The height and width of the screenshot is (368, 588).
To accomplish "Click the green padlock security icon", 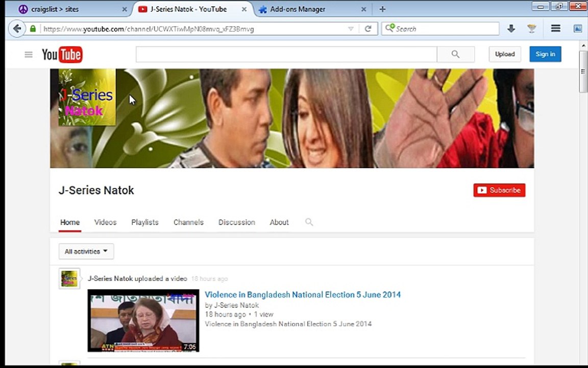I will click(33, 29).
